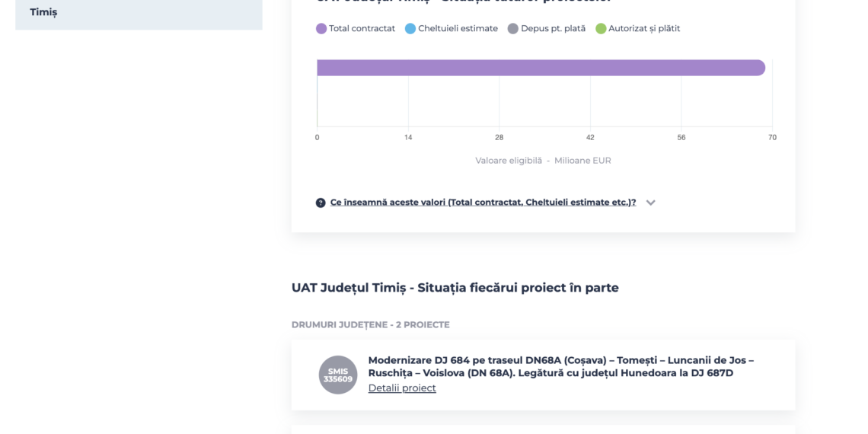Open the "Ce înseamnă aceste valori" explanation link
The image size is (868, 434).
pyautogui.click(x=483, y=203)
